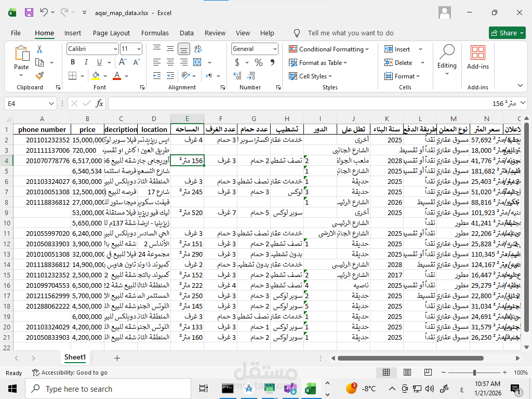The image size is (532, 399).
Task: Click the Save icon in the title bar
Action: [29, 12]
